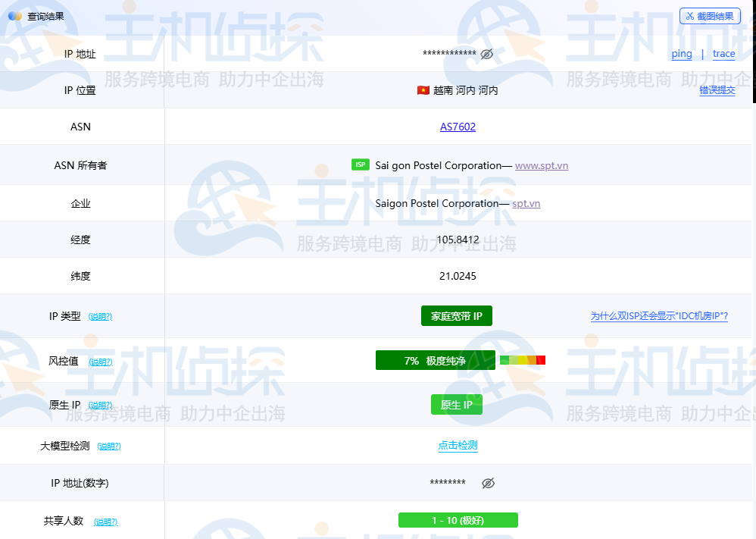The width and height of the screenshot is (756, 539).
Task: Open spt.vn enterprise link
Action: tap(526, 204)
